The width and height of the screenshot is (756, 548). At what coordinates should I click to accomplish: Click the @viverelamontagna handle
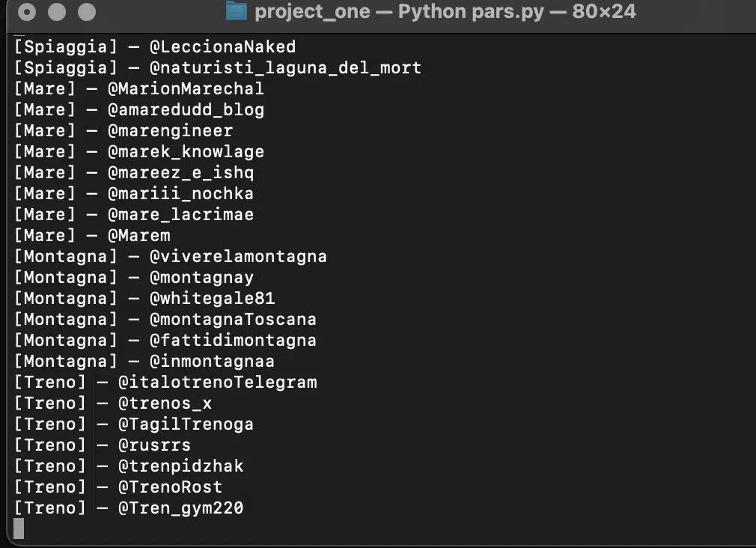pyautogui.click(x=238, y=257)
